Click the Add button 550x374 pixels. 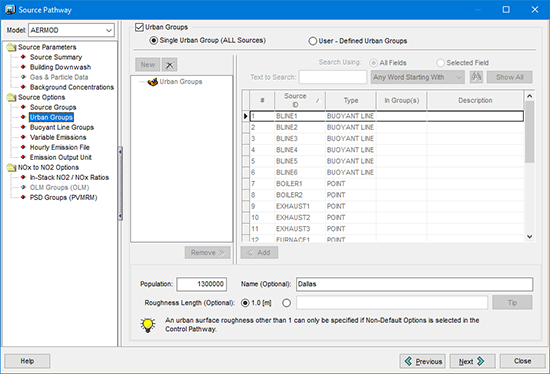click(259, 253)
